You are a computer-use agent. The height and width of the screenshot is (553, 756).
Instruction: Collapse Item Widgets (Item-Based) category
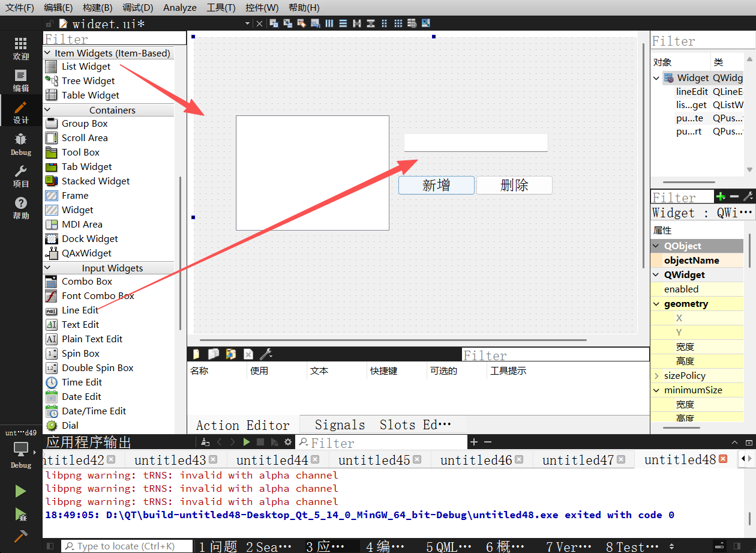pos(48,53)
